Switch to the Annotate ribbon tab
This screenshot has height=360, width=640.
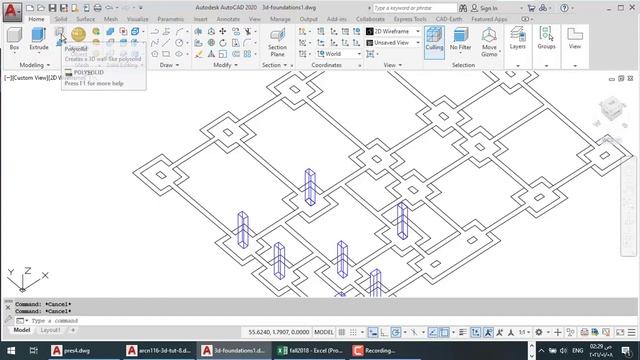click(x=228, y=19)
